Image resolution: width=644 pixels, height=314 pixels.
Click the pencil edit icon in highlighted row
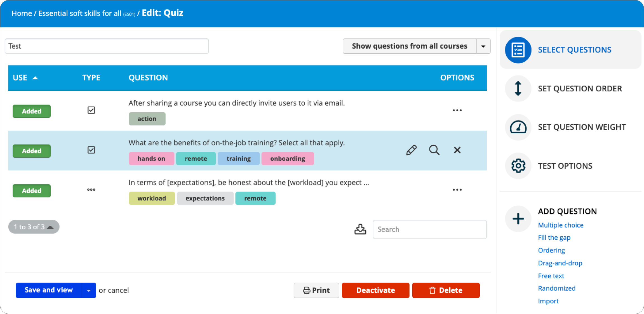[411, 150]
